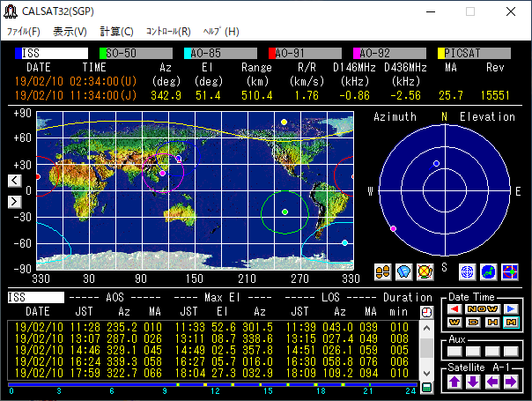532x401 pixels.
Task: Set time step to minute with M
Action: point(512,322)
